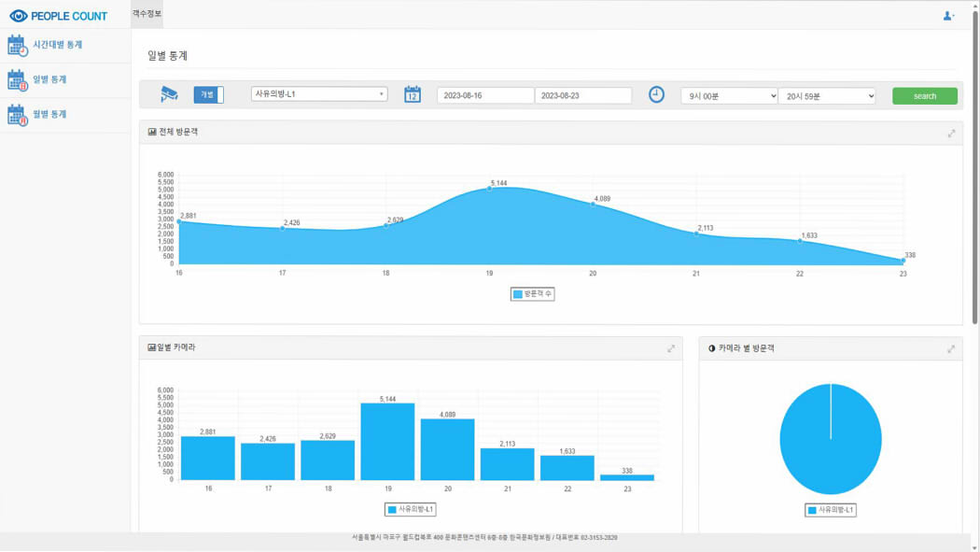980x552 pixels.
Task: Toggle 사유의방-L1 legend in bar chart
Action: [x=411, y=509]
